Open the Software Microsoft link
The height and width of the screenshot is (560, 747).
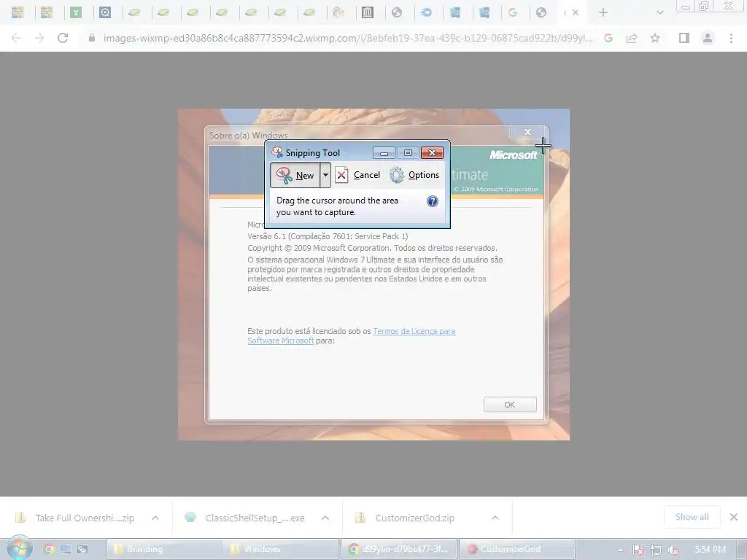click(281, 341)
